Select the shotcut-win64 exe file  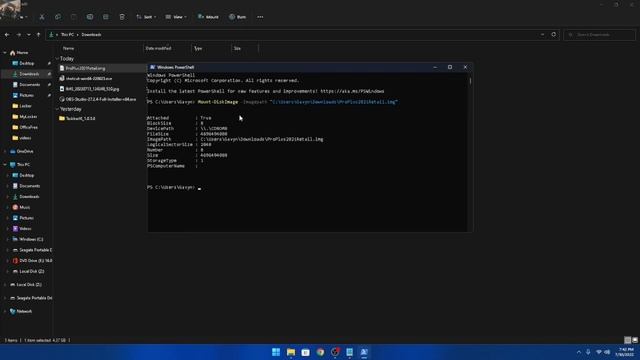point(89,78)
